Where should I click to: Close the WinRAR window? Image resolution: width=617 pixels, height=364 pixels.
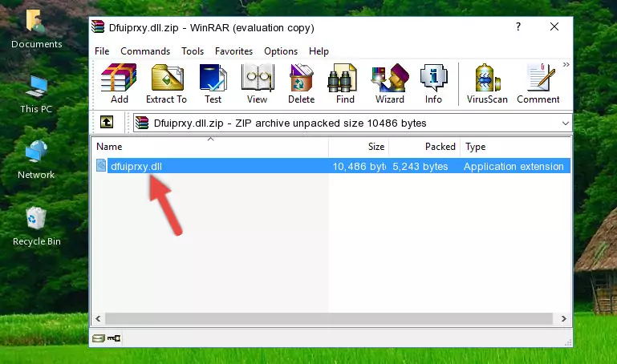tap(554, 26)
